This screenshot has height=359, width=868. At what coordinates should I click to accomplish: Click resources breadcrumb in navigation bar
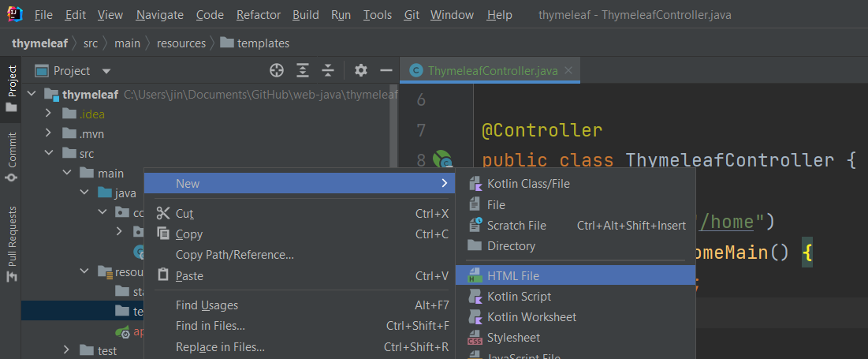click(181, 43)
